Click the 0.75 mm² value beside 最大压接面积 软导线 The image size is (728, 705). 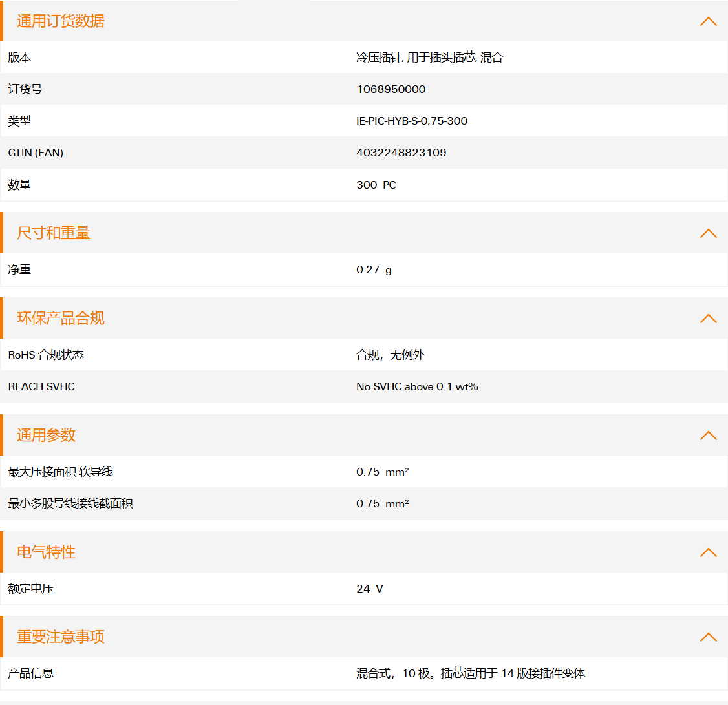coord(383,472)
